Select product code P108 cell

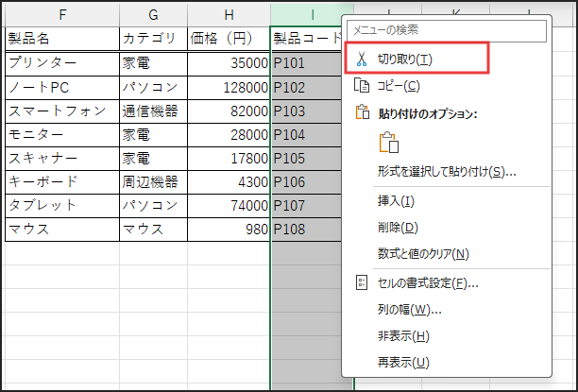[x=307, y=230]
